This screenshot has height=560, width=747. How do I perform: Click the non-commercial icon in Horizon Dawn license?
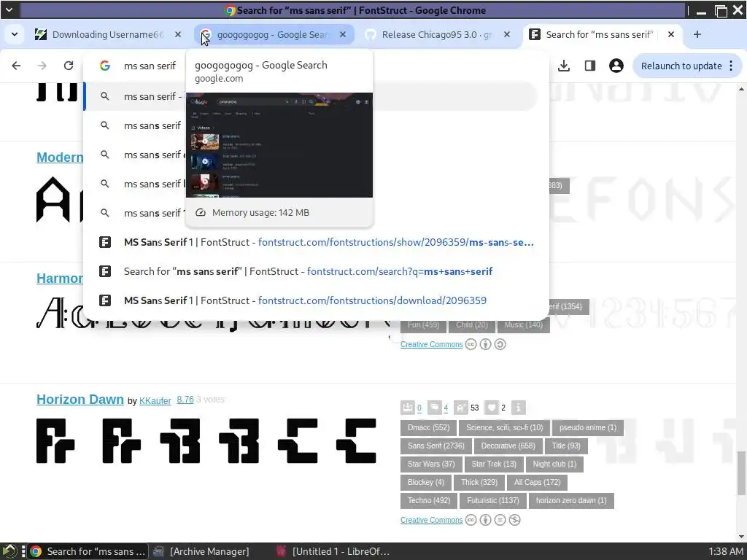[514, 520]
